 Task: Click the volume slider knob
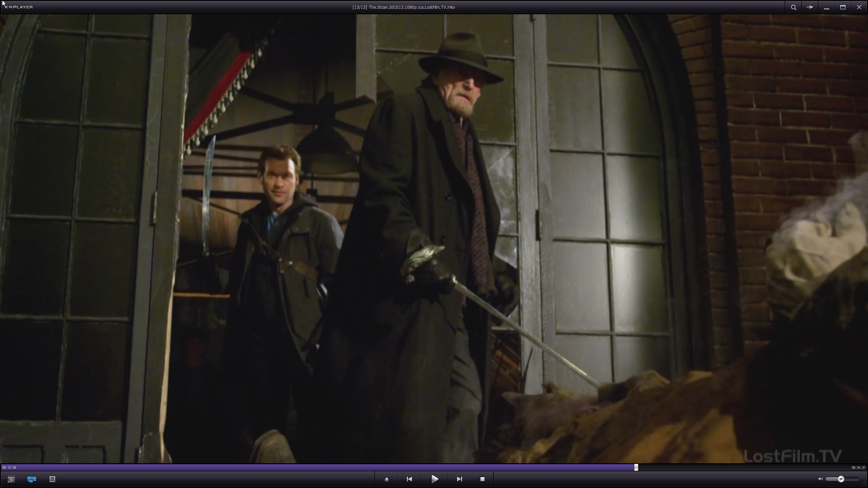point(841,479)
